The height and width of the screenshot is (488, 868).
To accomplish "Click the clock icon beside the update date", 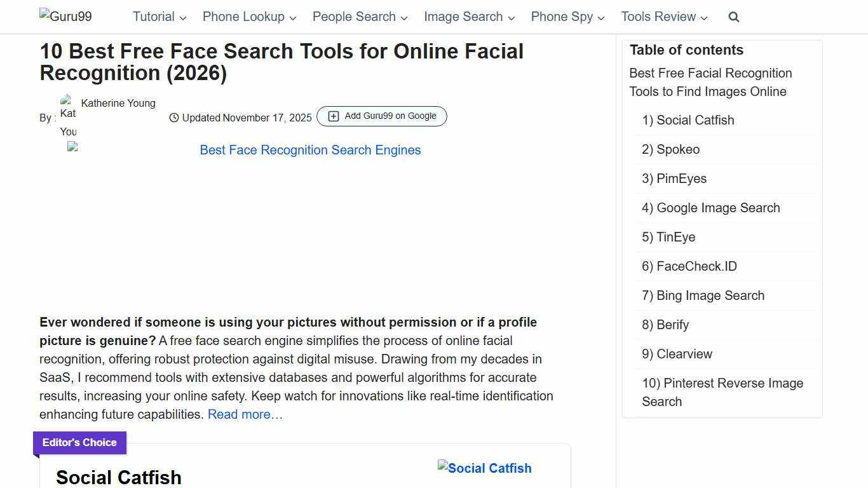I will coord(173,118).
